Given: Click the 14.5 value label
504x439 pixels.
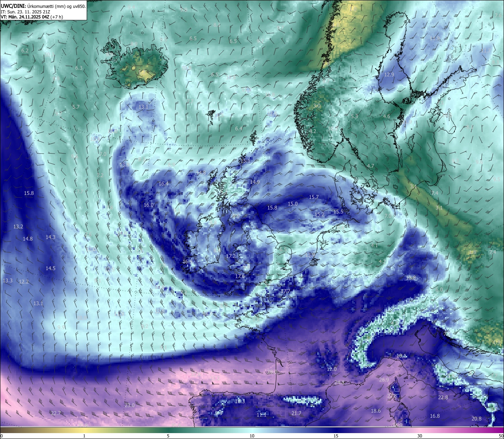Looking at the screenshot, I should point(50,269).
